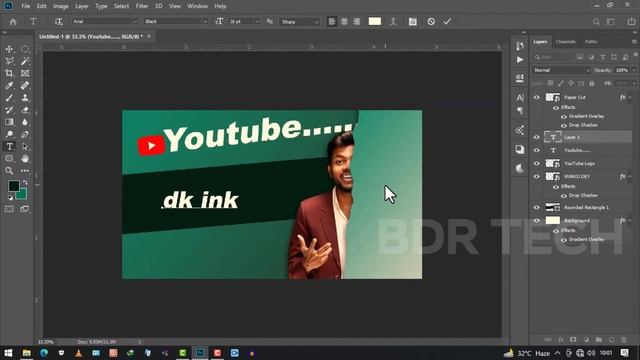Select the Clone Stamp tool
640x360 pixels.
(x=25, y=98)
